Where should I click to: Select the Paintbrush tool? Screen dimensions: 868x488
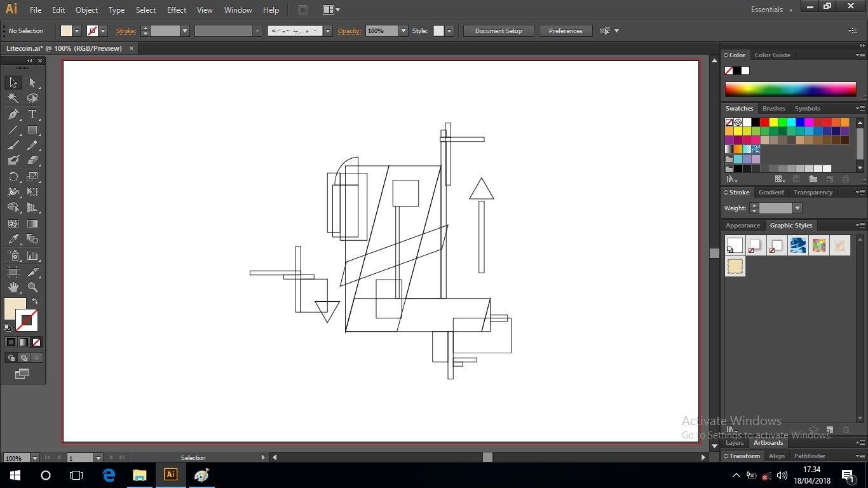pos(13,145)
